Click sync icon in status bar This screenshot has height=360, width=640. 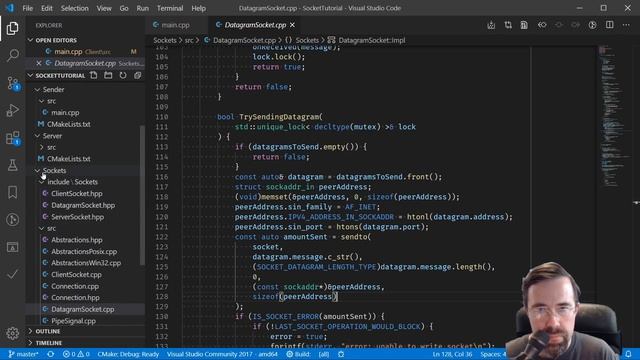(51, 354)
